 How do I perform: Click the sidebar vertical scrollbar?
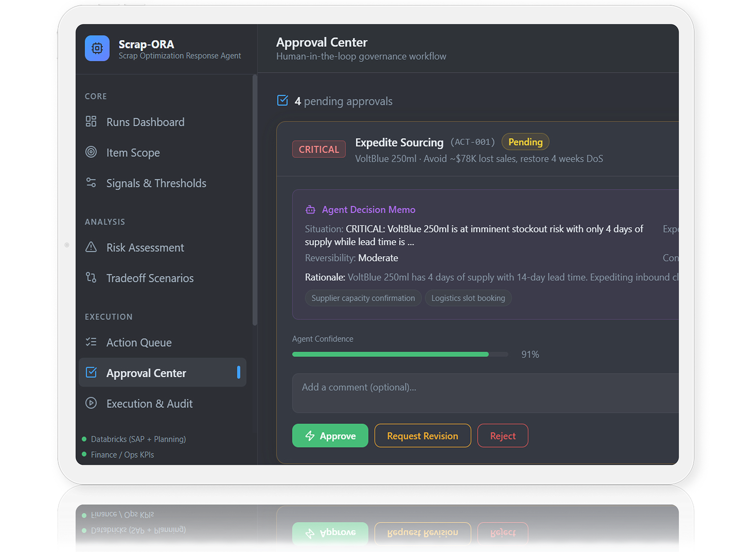[255, 200]
